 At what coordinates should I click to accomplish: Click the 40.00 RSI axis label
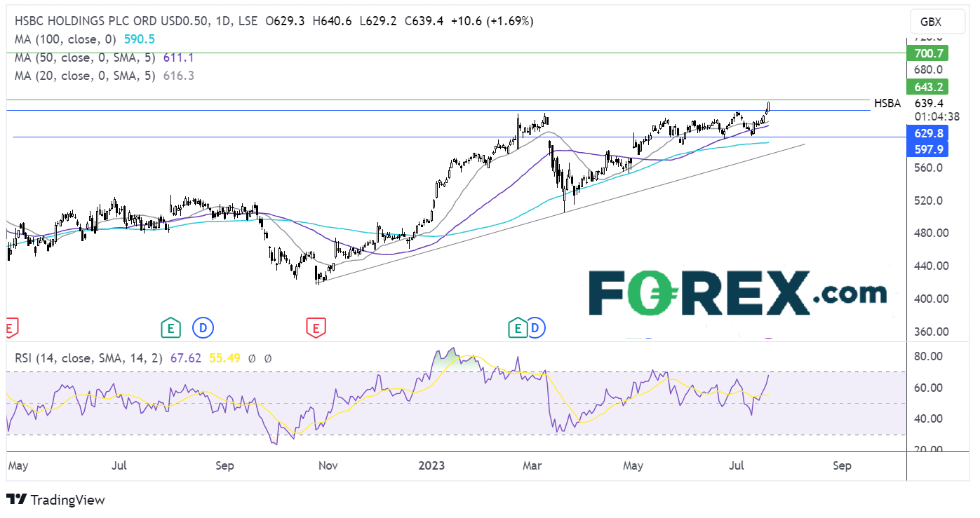pyautogui.click(x=929, y=418)
